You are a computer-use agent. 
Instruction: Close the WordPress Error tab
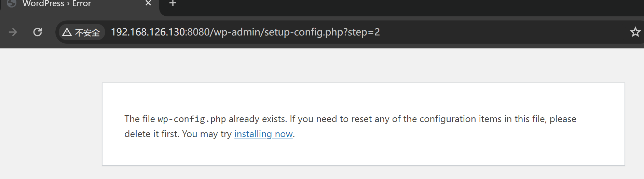(148, 3)
